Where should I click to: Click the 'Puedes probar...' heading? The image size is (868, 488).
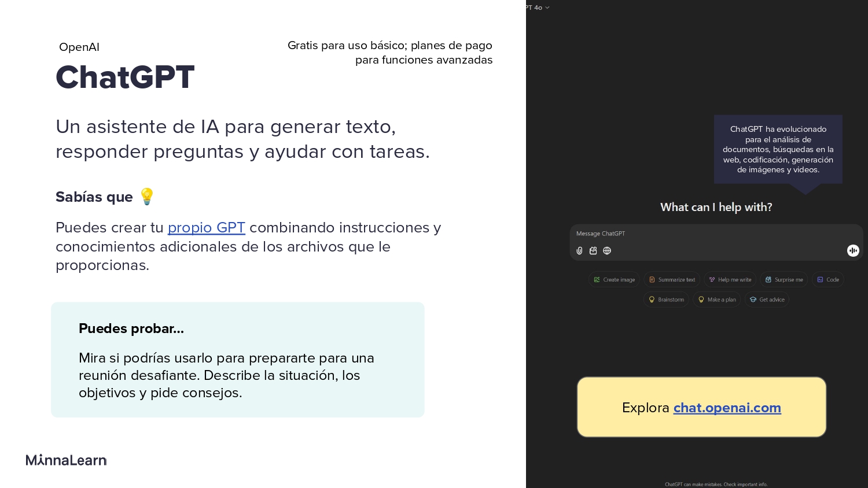coord(131,328)
